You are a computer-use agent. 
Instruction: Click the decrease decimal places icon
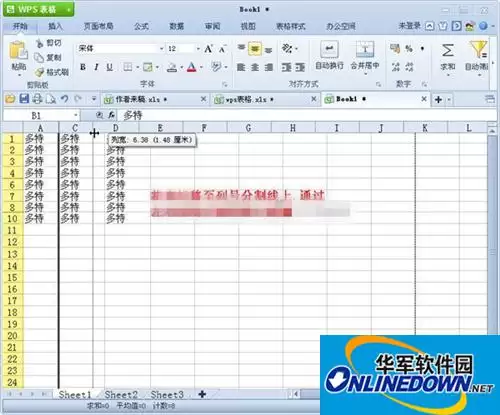pos(409,67)
